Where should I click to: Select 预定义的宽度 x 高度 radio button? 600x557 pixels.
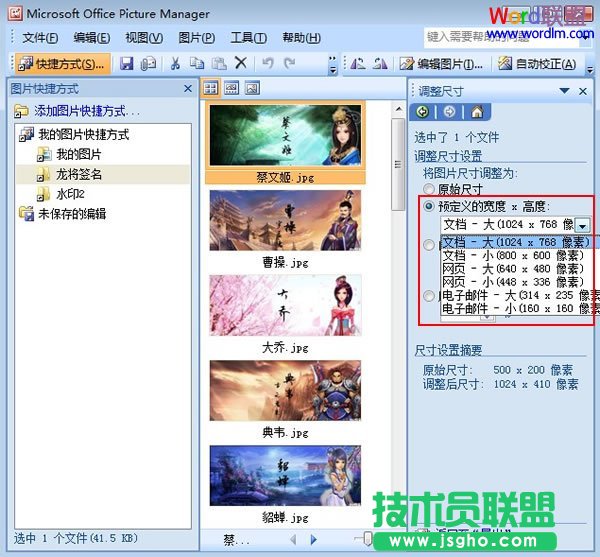tap(430, 206)
